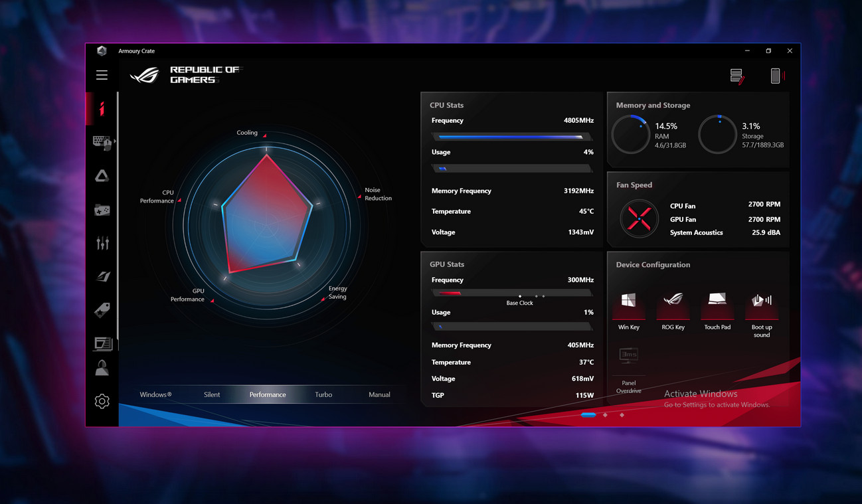
Task: Click the GPU Stats panel heading
Action: (x=447, y=264)
